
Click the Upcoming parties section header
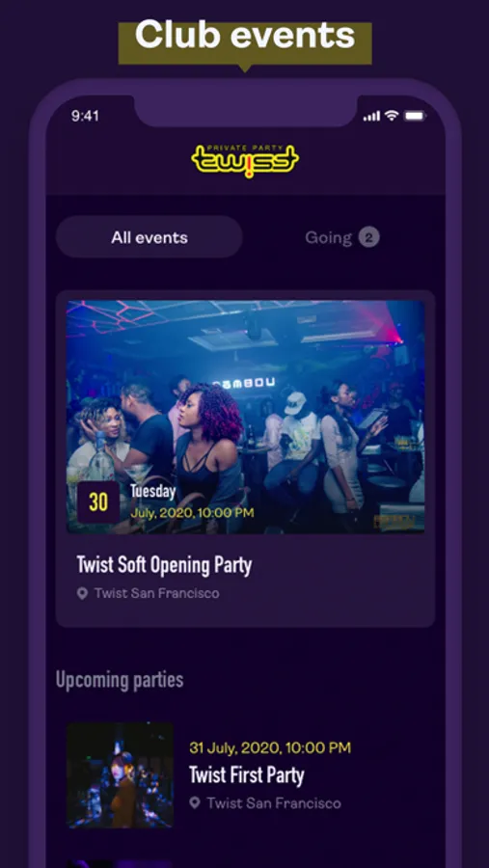point(120,680)
